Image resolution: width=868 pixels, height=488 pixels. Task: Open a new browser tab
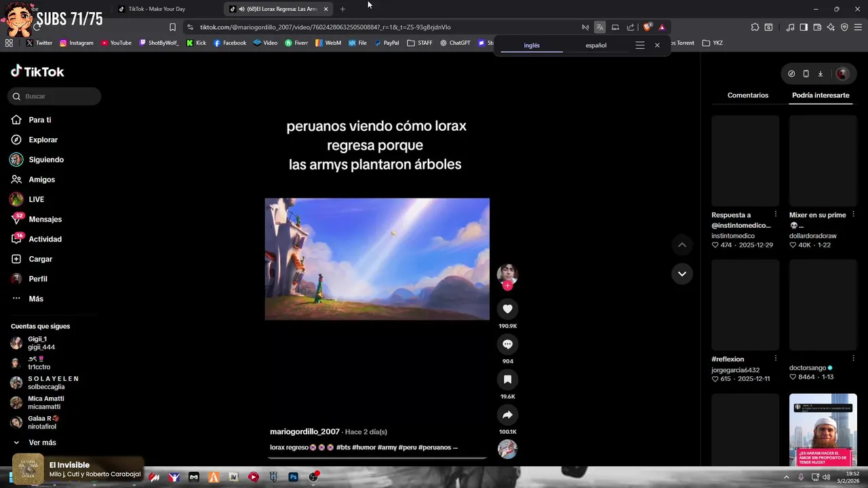[342, 9]
